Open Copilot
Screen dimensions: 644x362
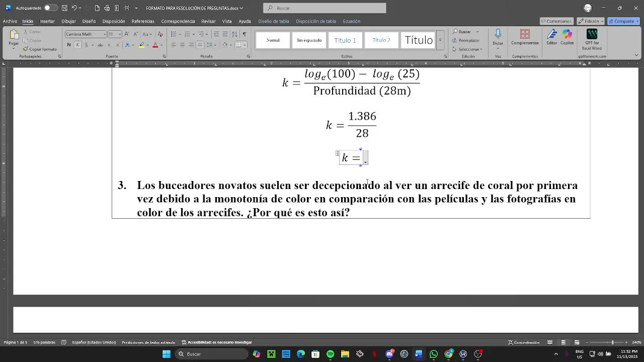click(567, 37)
